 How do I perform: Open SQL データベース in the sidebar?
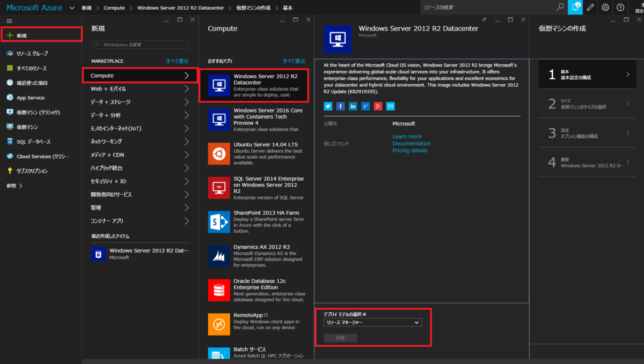pos(41,142)
